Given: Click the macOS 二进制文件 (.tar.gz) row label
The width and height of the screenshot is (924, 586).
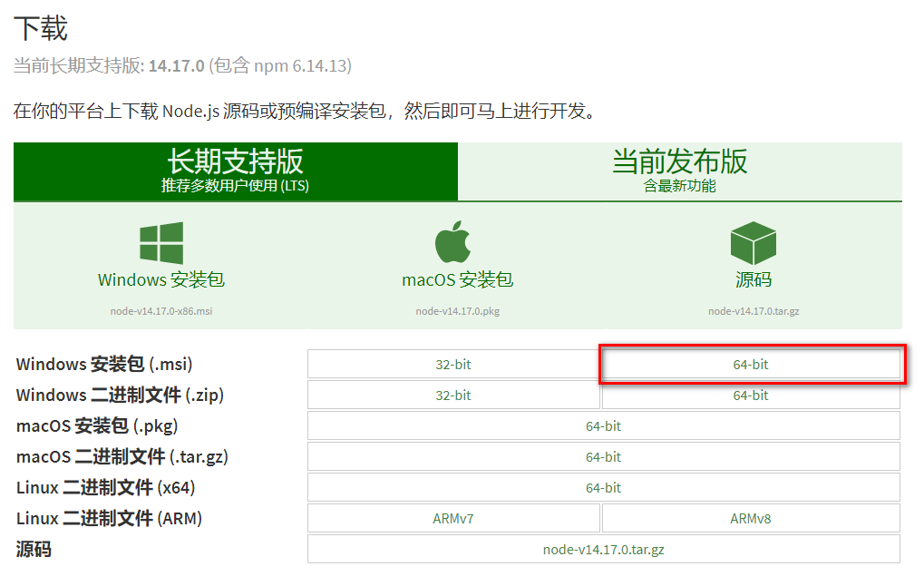Looking at the screenshot, I should point(122,457).
